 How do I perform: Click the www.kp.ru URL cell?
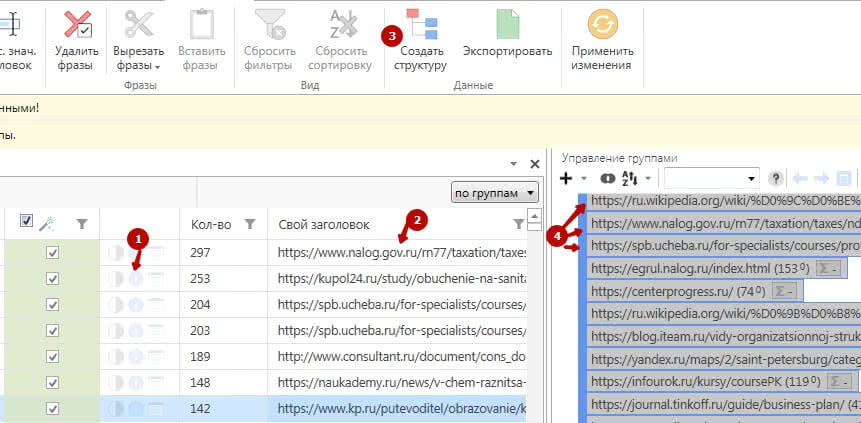coord(397,408)
